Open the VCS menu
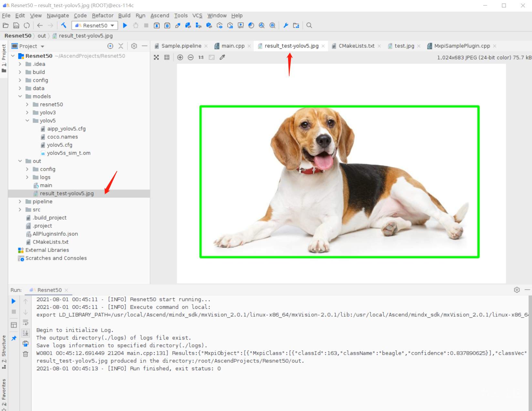The image size is (532, 411). point(197,16)
